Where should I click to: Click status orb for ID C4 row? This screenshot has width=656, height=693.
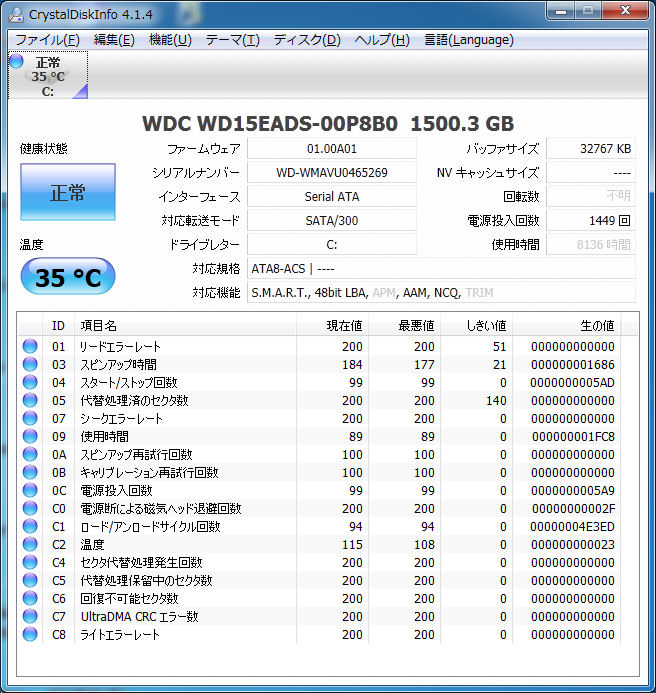[30, 562]
